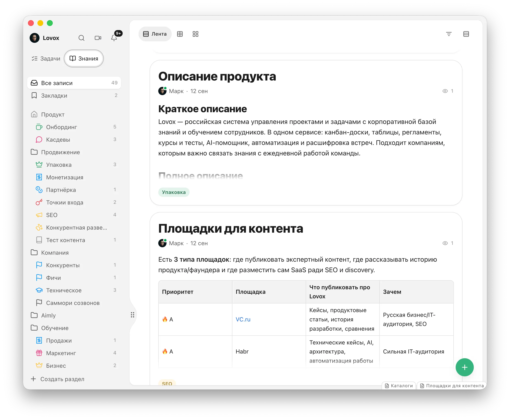Open the filter icon in top toolbar
The image size is (510, 420).
click(449, 34)
